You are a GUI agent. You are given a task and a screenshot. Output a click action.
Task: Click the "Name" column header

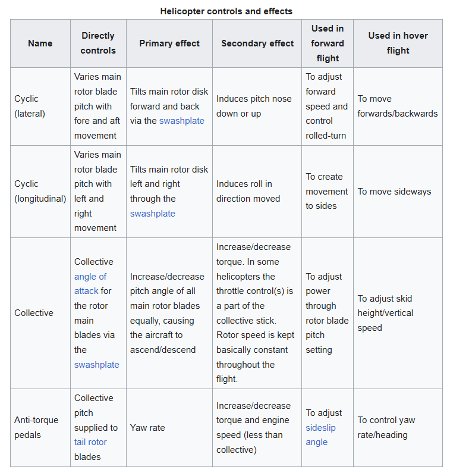[x=40, y=43]
